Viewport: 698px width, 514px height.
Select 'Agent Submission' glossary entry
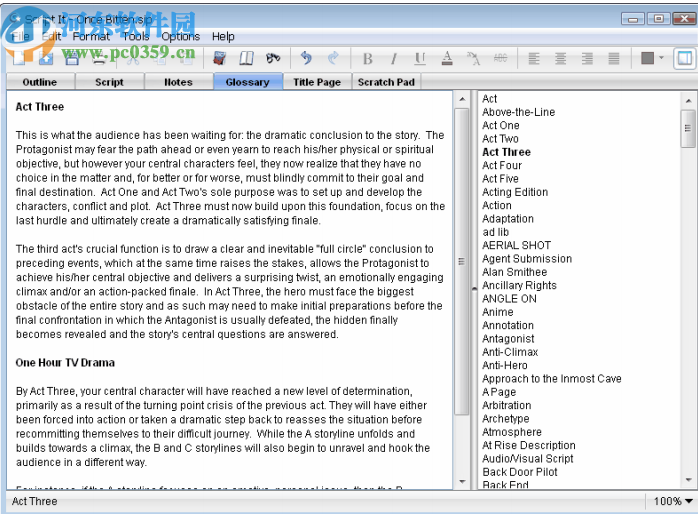coord(527,259)
